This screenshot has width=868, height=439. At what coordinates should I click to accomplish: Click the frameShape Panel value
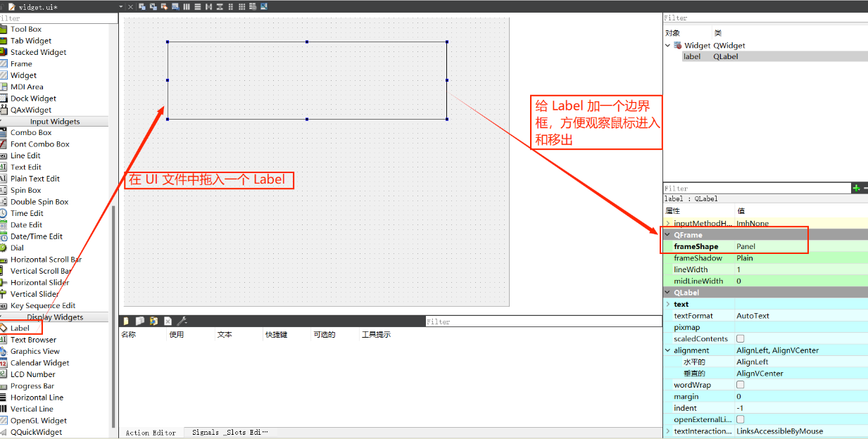pyautogui.click(x=801, y=246)
